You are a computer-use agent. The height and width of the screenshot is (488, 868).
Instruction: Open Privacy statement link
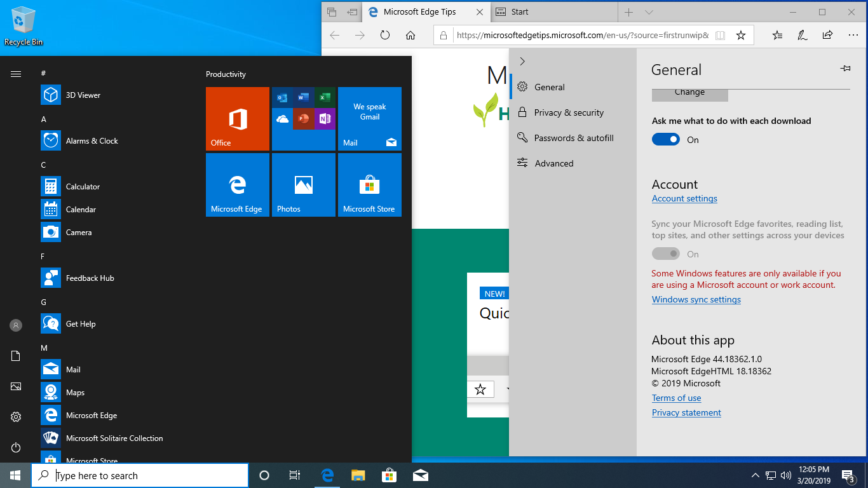686,412
